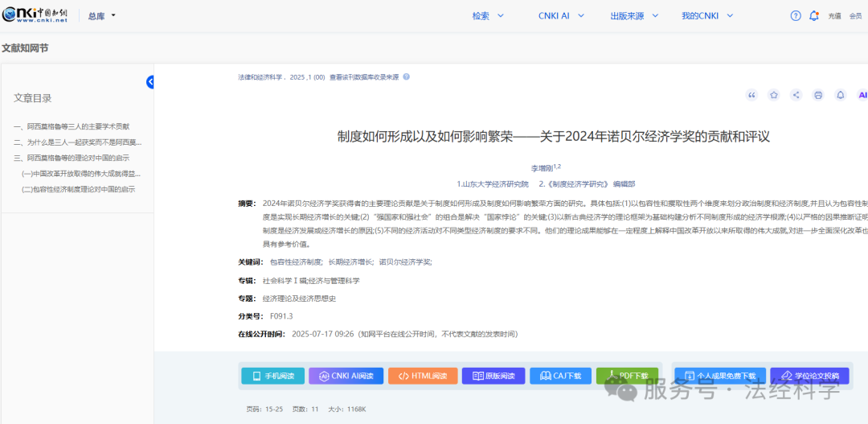The width and height of the screenshot is (868, 424).
Task: Favorite the article with star icon
Action: 774,95
